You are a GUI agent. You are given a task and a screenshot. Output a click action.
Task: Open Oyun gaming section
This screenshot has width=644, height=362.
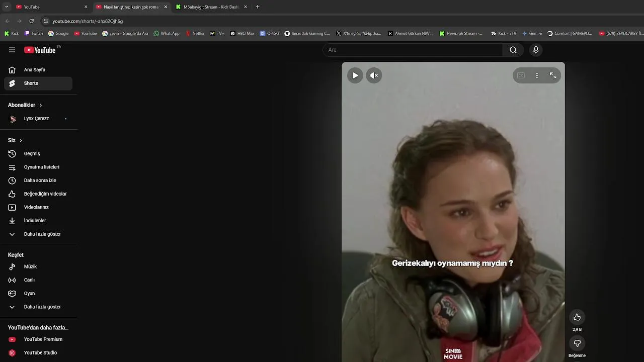(x=38, y=294)
